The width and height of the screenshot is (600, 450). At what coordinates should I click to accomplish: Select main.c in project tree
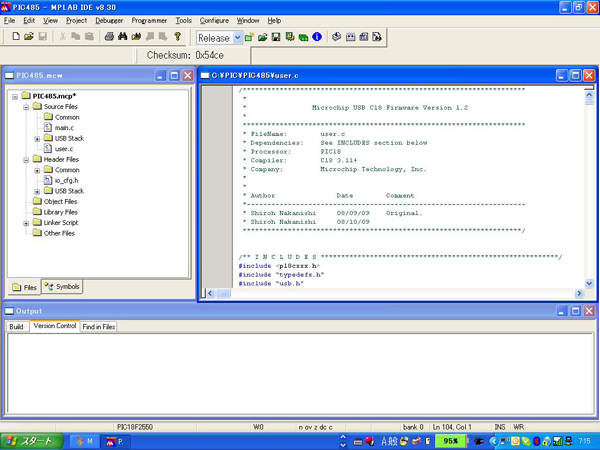pyautogui.click(x=64, y=128)
